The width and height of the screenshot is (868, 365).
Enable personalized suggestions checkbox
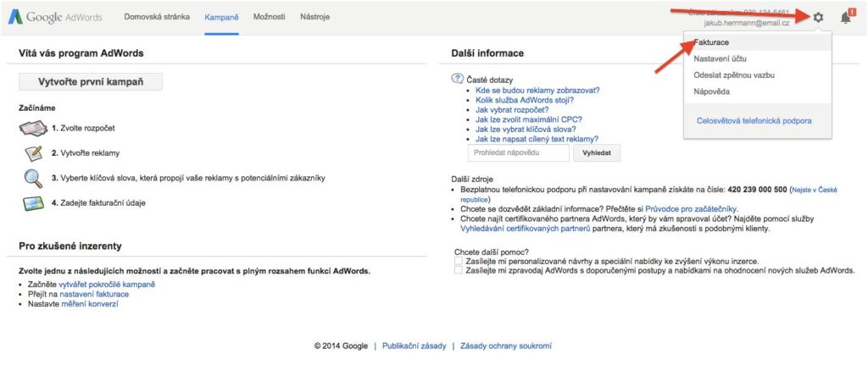(x=458, y=261)
